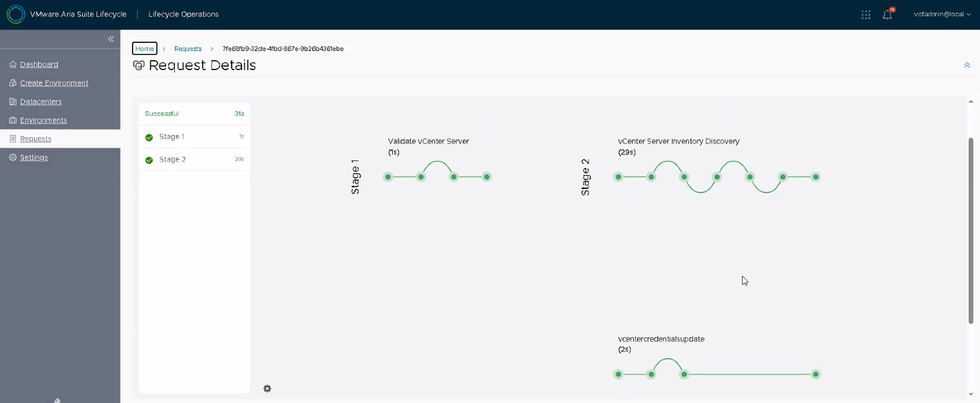The width and height of the screenshot is (980, 403).
Task: Click the vertical scrollbar of the details panel
Action: pos(971,230)
